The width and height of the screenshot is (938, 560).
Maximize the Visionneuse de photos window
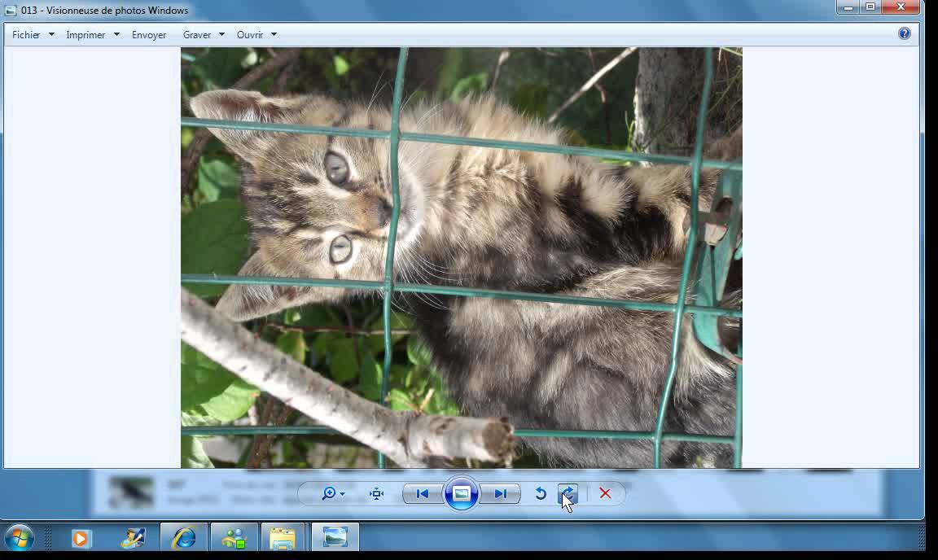pyautogui.click(x=870, y=7)
